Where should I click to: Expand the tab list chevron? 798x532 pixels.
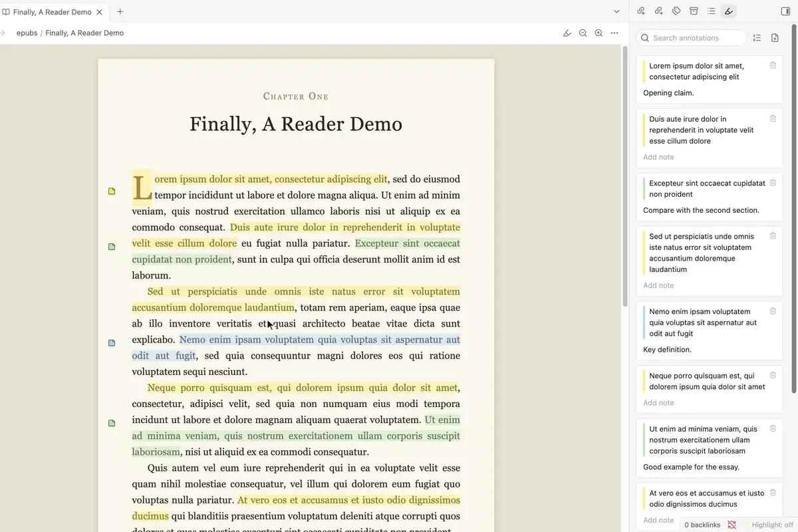tap(616, 11)
